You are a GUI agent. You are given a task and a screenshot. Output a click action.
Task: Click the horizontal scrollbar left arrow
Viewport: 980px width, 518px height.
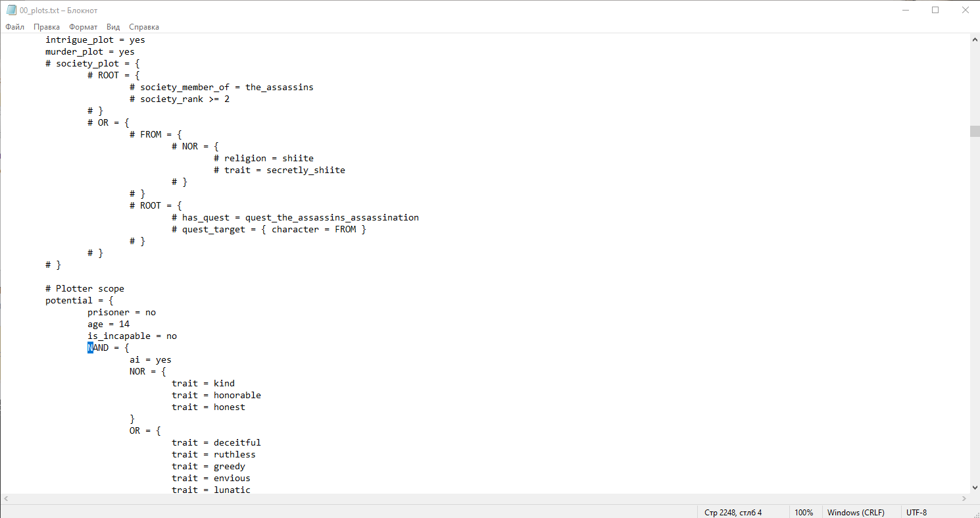5,499
